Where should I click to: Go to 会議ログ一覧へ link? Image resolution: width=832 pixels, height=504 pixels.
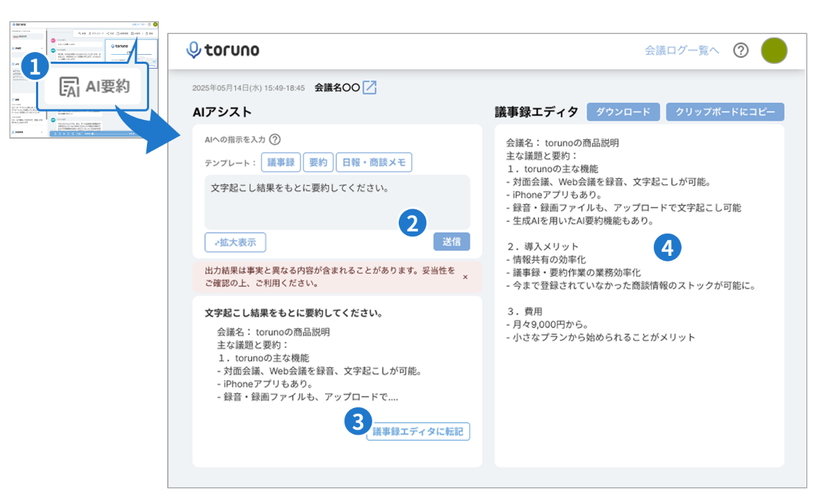coord(683,50)
